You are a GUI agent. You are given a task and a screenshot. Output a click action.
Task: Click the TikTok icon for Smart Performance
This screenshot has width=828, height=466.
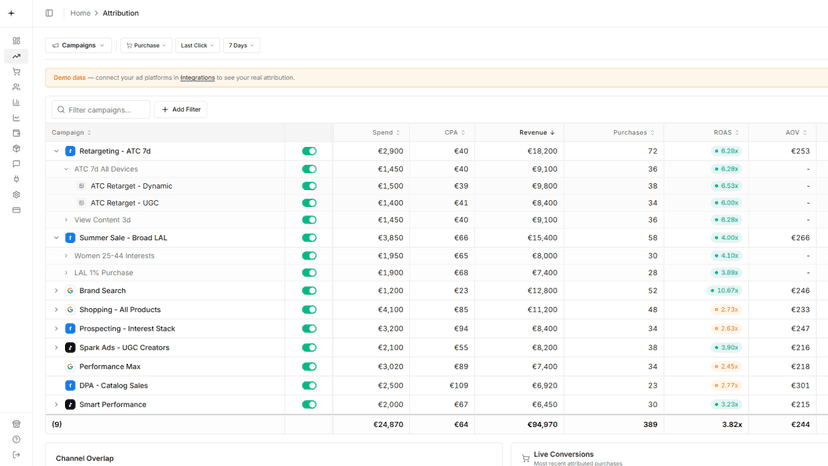(x=70, y=405)
